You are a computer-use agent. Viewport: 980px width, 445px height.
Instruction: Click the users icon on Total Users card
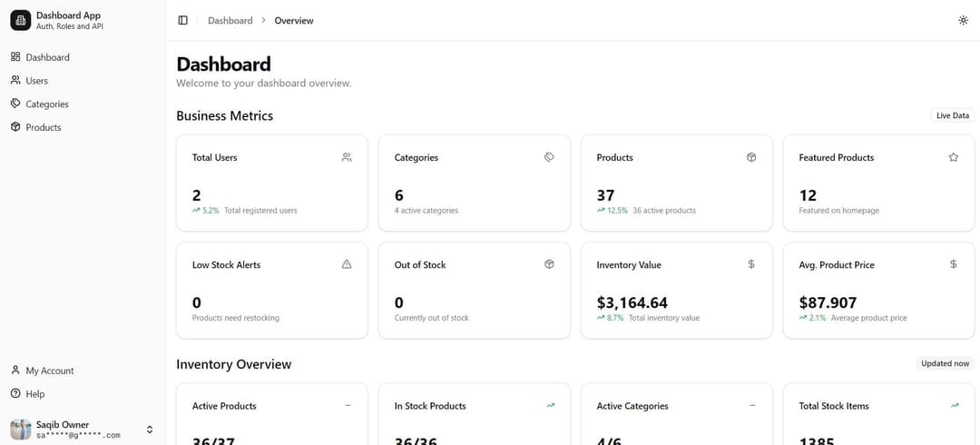(347, 158)
